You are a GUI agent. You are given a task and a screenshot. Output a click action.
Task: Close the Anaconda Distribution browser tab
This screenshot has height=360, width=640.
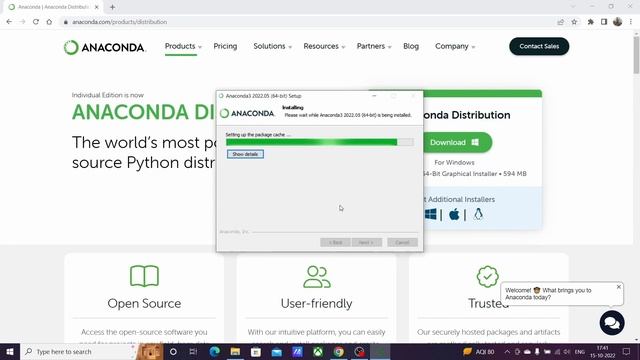click(97, 7)
